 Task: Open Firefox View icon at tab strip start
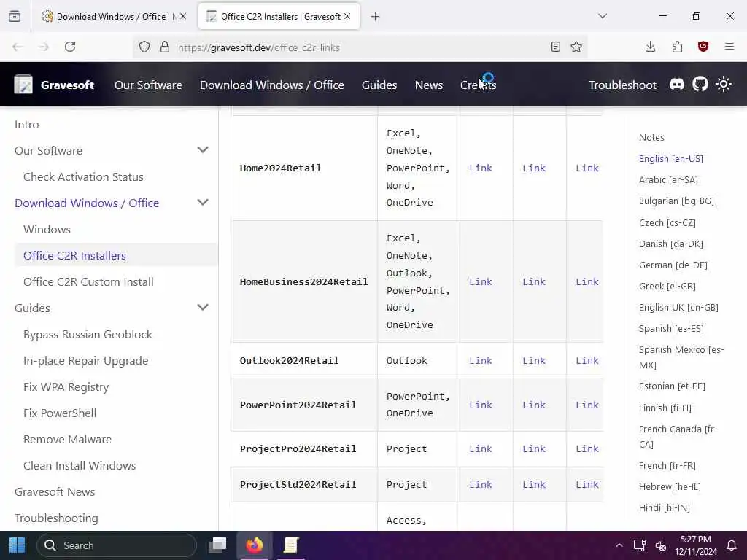(15, 17)
